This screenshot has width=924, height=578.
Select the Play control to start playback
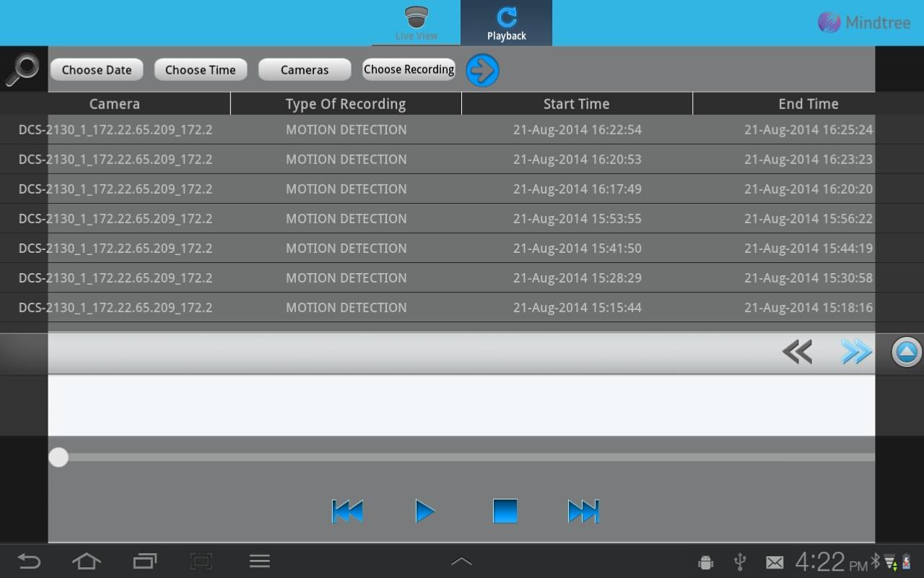(x=425, y=511)
